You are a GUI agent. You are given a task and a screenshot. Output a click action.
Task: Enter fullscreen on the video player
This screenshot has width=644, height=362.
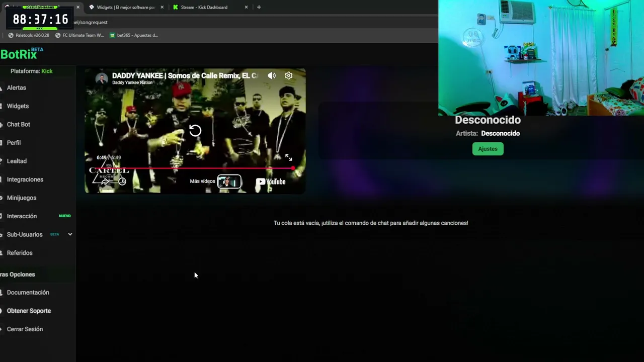[x=289, y=158]
